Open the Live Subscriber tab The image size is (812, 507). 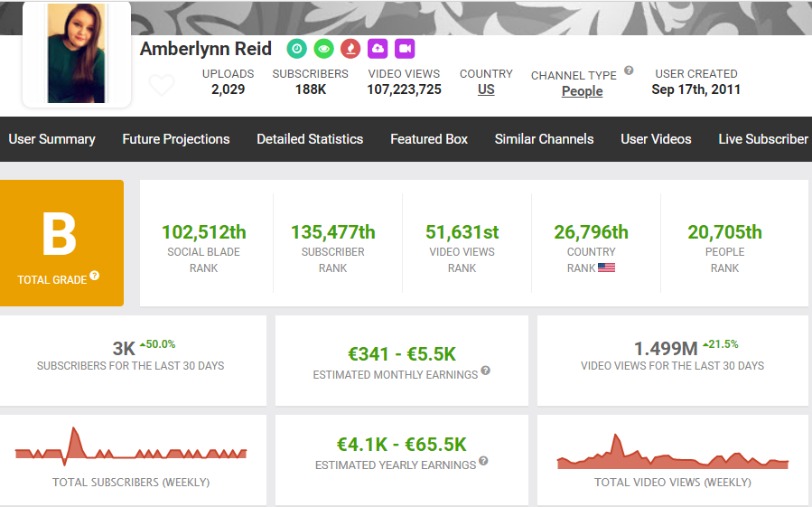point(763,139)
